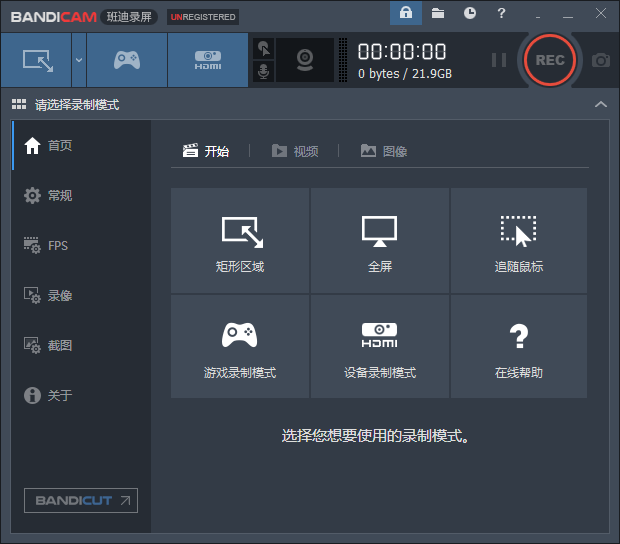620x544 pixels.
Task: Take a screenshot with the camera icon
Action: coord(600,60)
